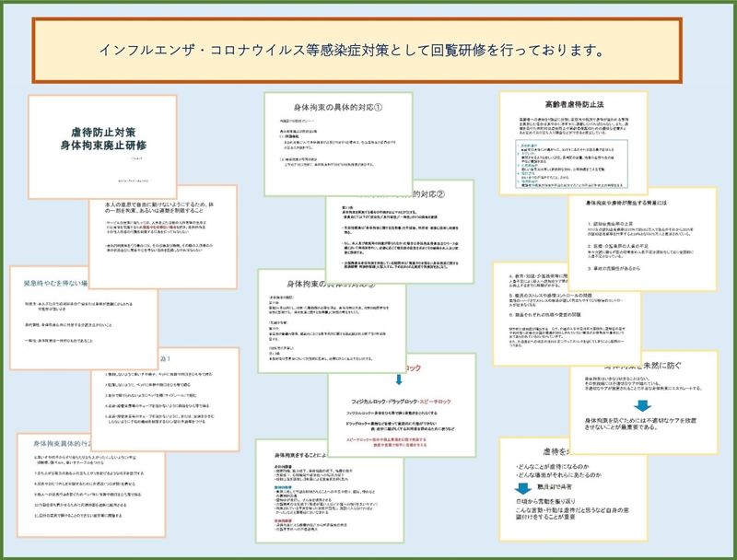Click the blue arrow in 身体拘束を未然に防ぐ slide
Screen dimensions: 737x560
(642, 405)
